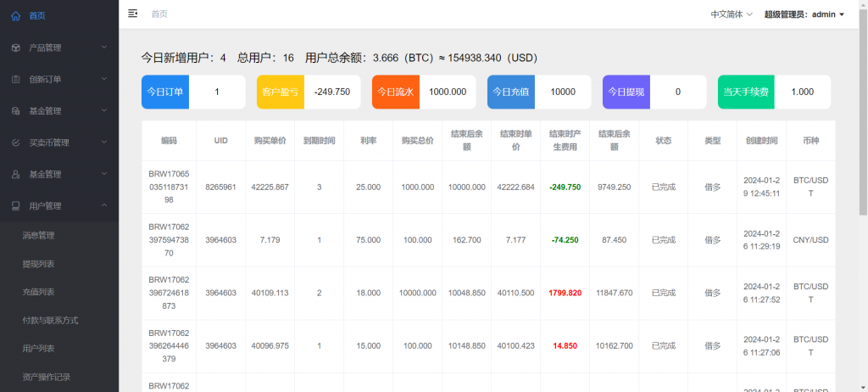Click the 首页 breadcrumb in the top bar
Image resolution: width=868 pixels, height=392 pixels.
tap(159, 14)
